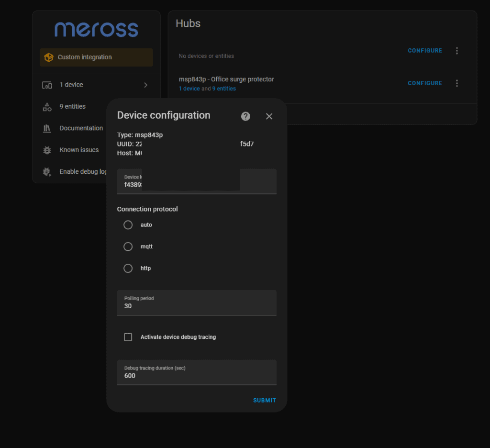
Task: Click the Debug tracing duration field
Action: click(x=197, y=376)
